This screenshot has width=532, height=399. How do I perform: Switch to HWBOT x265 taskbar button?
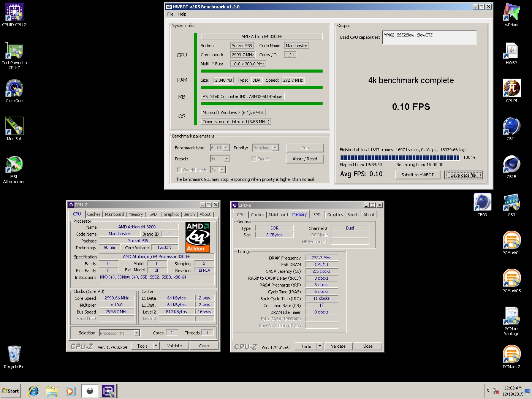point(90,391)
